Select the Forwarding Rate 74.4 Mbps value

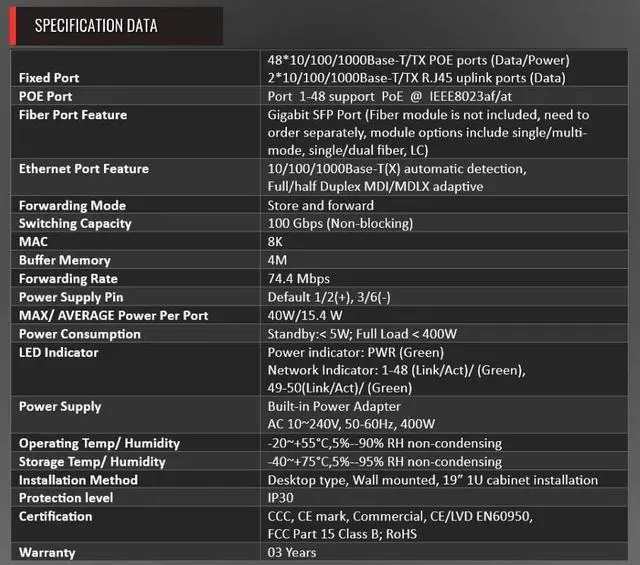[299, 279]
